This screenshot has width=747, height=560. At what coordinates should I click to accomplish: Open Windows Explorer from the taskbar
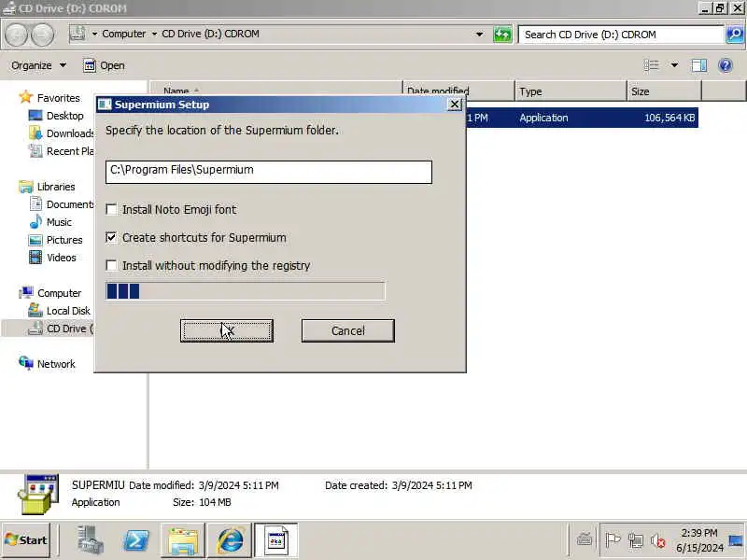click(183, 540)
